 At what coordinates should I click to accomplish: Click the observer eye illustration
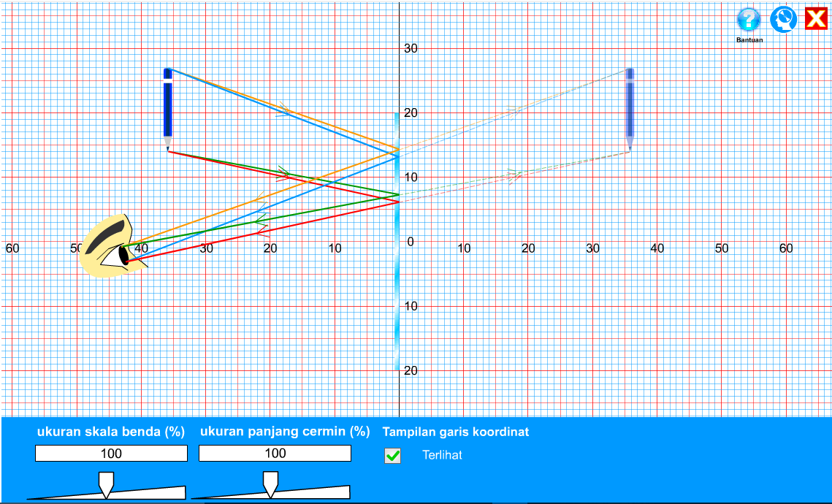(113, 246)
